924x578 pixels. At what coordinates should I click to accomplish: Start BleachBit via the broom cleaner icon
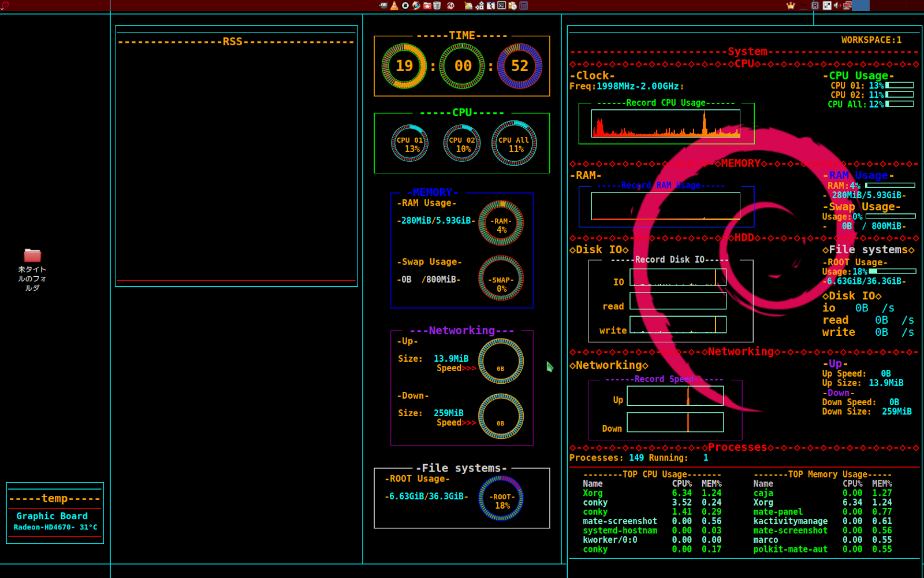[468, 5]
